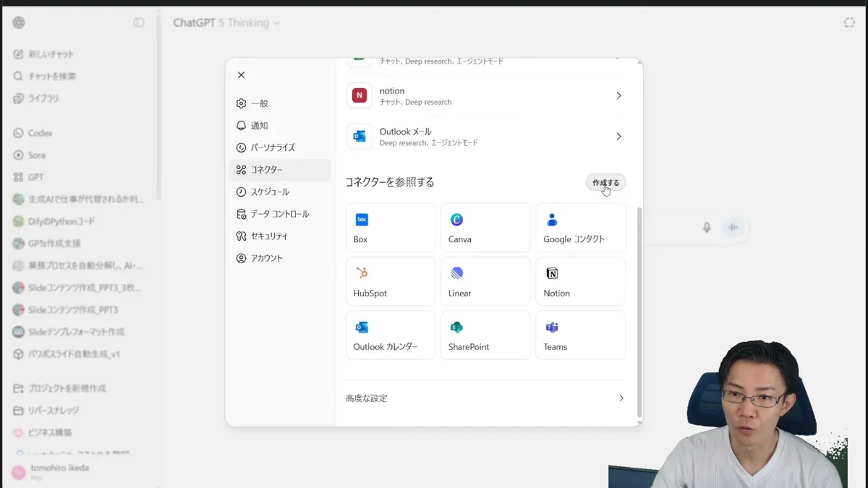Image resolution: width=868 pixels, height=488 pixels.
Task: Open the notion connector row
Action: 485,95
